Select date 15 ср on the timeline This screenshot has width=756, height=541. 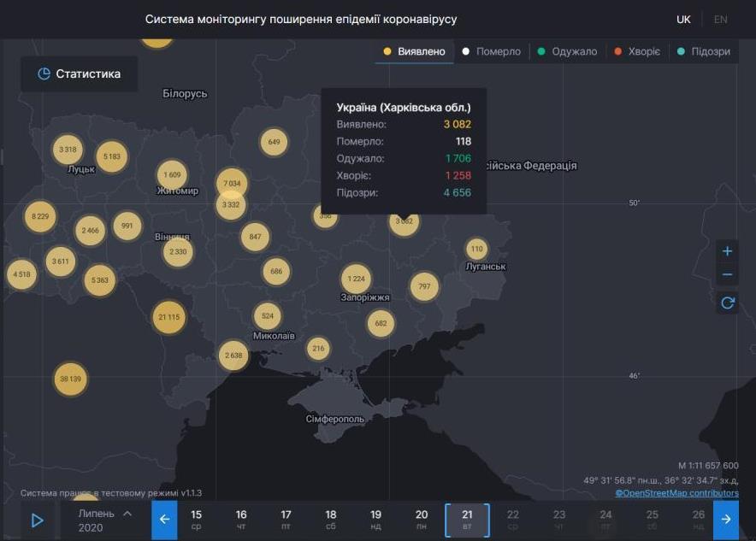coord(196,519)
